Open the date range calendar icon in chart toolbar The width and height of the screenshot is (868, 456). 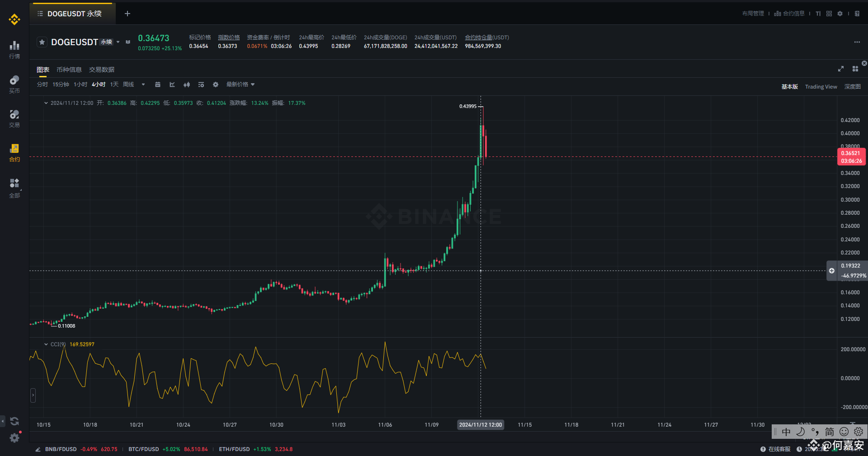click(x=158, y=85)
